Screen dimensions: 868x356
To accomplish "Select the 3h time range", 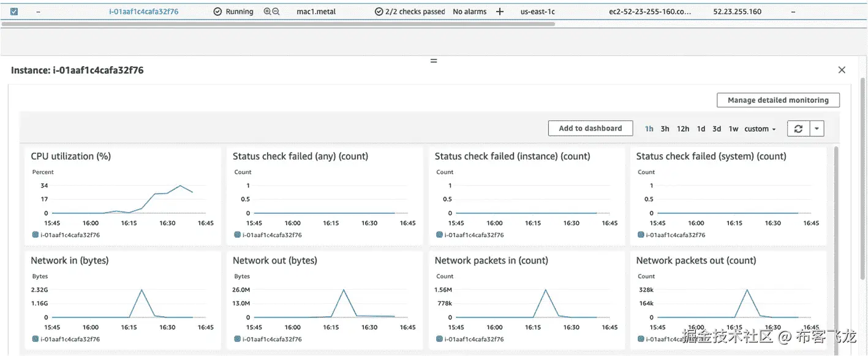I will point(665,129).
